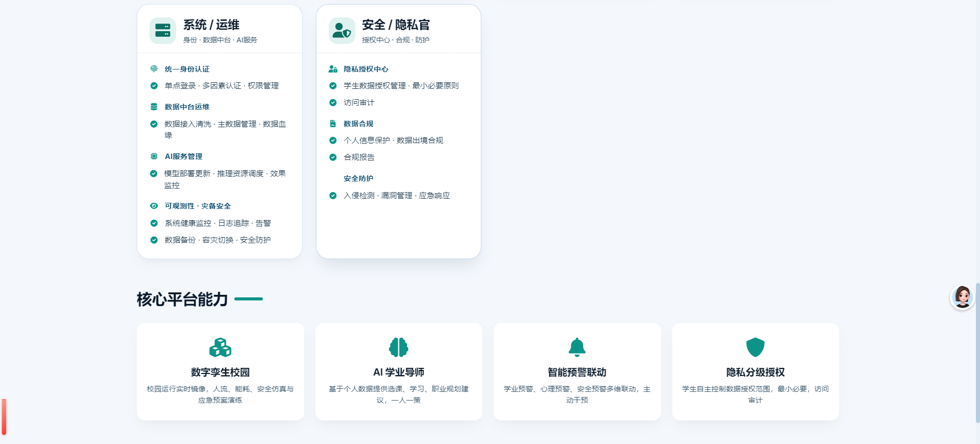Click the database icon next to 数据中台运维
Screen dimensions: 980x444
(x=154, y=107)
